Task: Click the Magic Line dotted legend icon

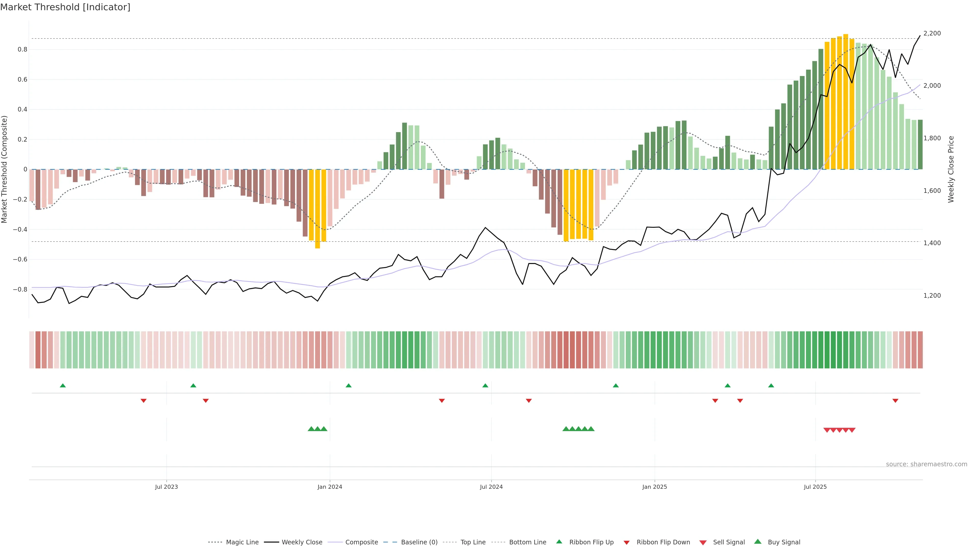Action: coord(215,542)
